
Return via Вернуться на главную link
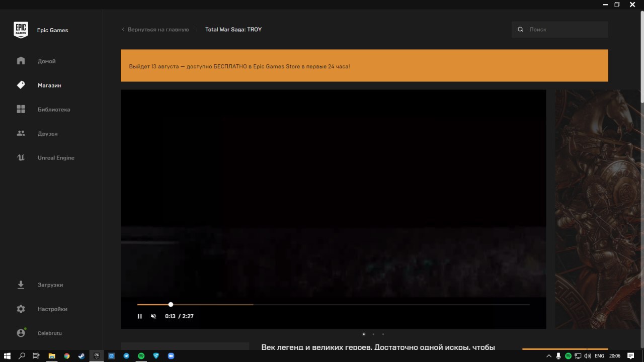click(x=155, y=30)
